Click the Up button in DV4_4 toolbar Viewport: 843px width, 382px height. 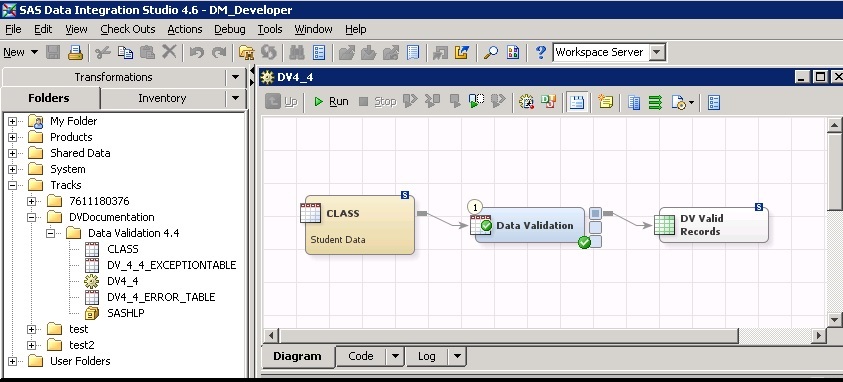(282, 101)
